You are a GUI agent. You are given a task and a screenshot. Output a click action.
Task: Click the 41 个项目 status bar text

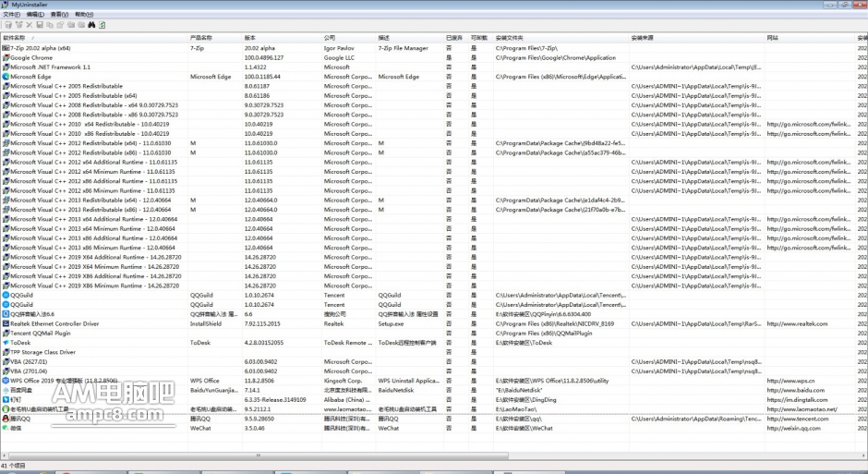coord(13,466)
